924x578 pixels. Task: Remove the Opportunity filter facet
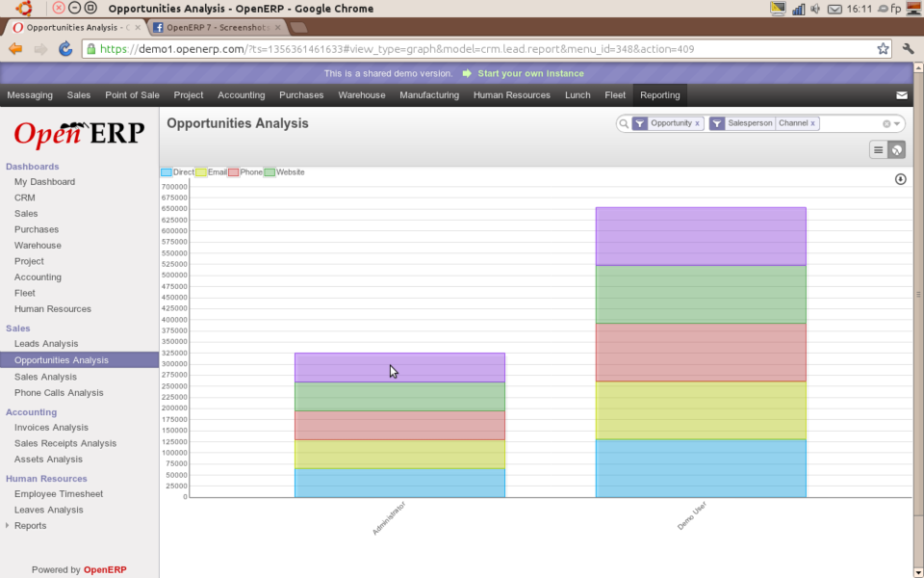(697, 123)
